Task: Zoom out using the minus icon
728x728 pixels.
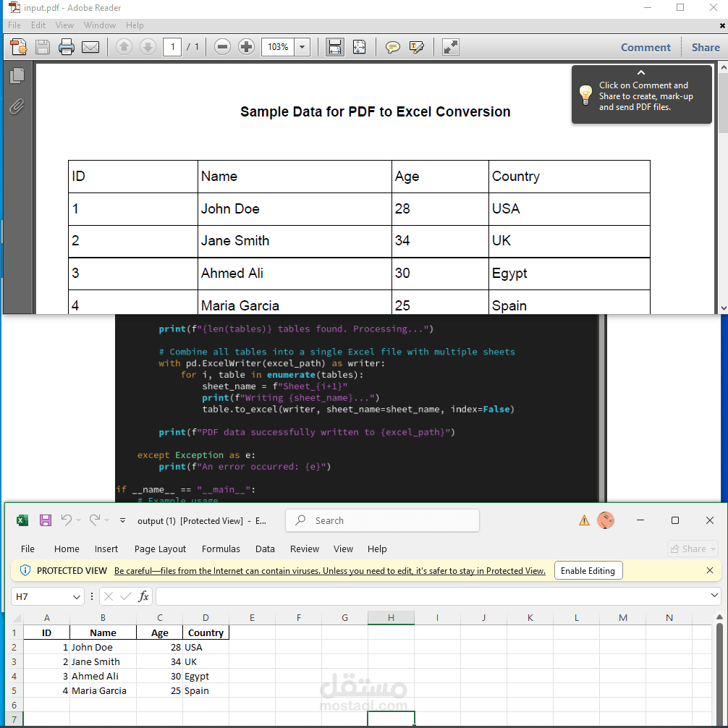Action: tap(222, 47)
